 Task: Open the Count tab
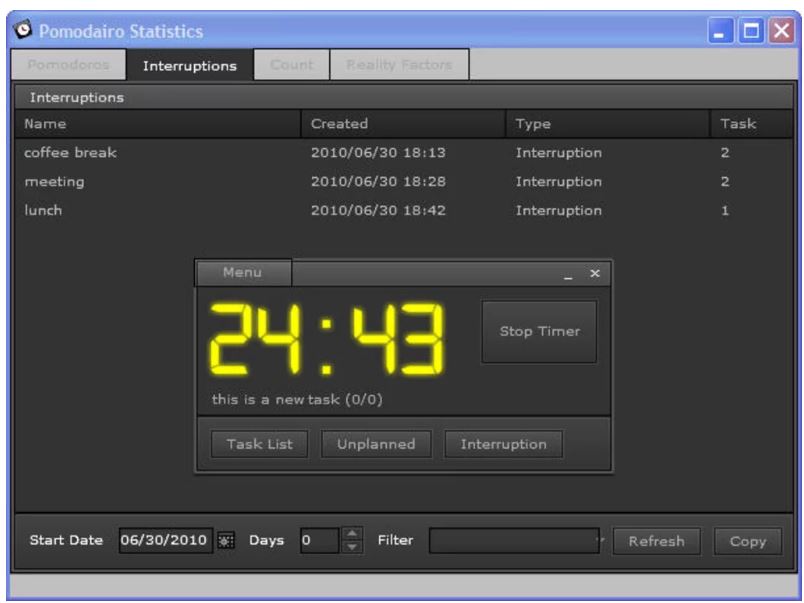[293, 66]
